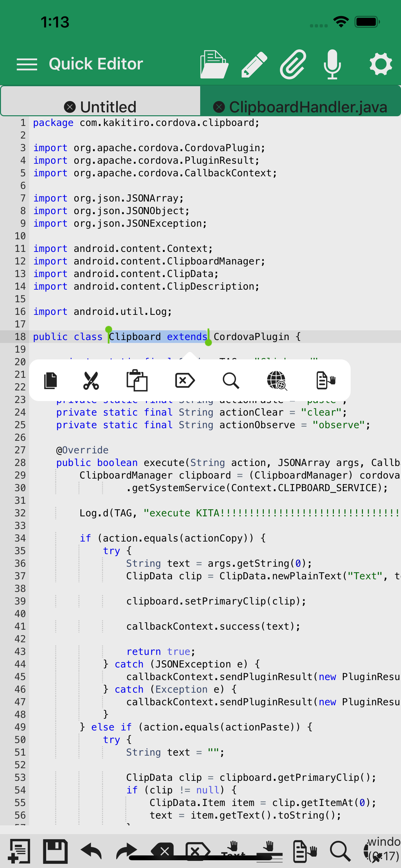The height and width of the screenshot is (868, 401).
Task: Undo last edit
Action: click(91, 851)
